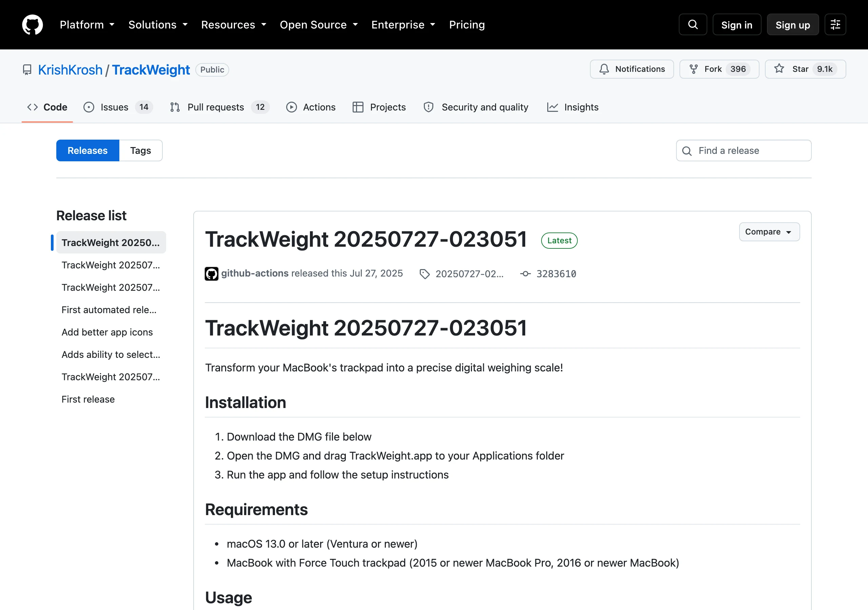Go to the Pricing page
This screenshot has width=868, height=610.
467,24
